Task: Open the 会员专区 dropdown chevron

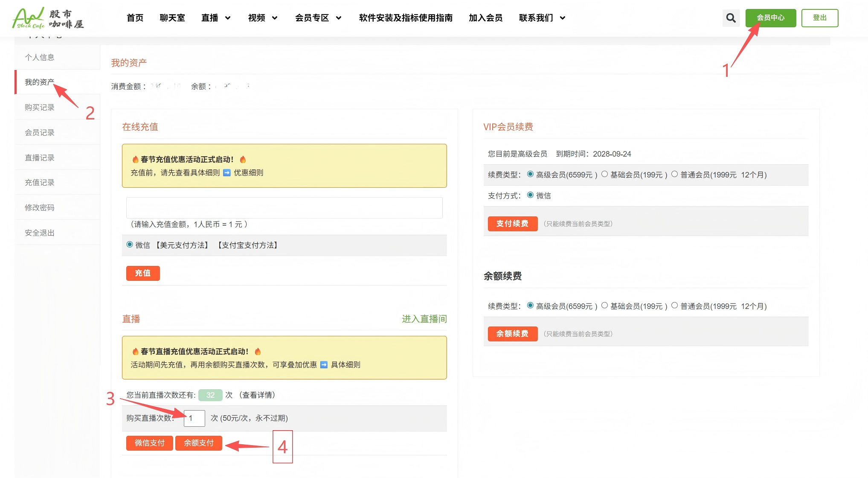Action: pyautogui.click(x=339, y=18)
